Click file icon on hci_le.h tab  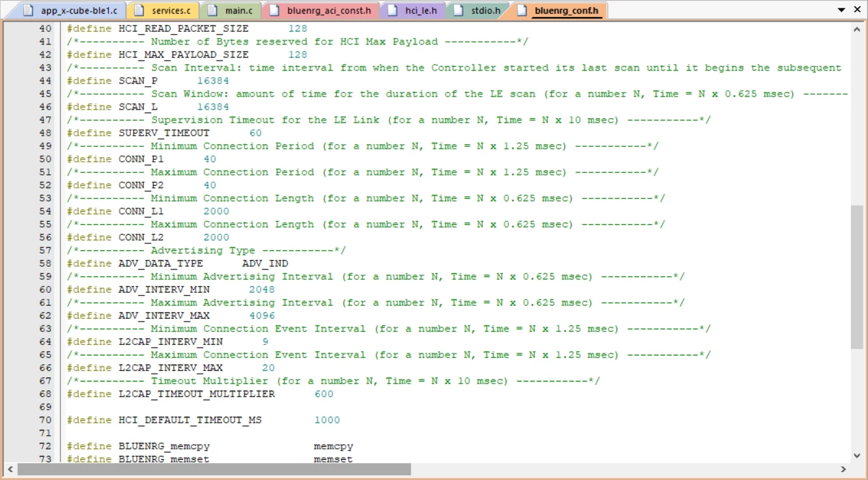(x=392, y=10)
